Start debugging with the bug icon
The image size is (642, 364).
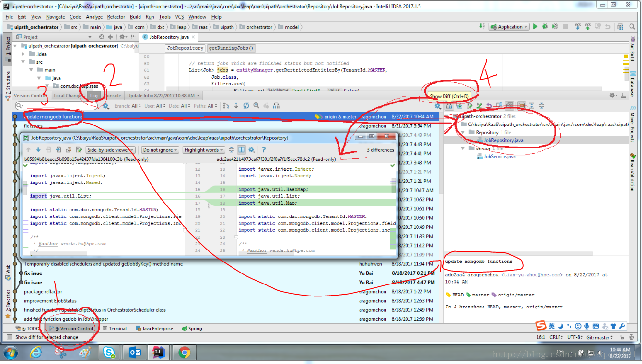click(x=545, y=27)
